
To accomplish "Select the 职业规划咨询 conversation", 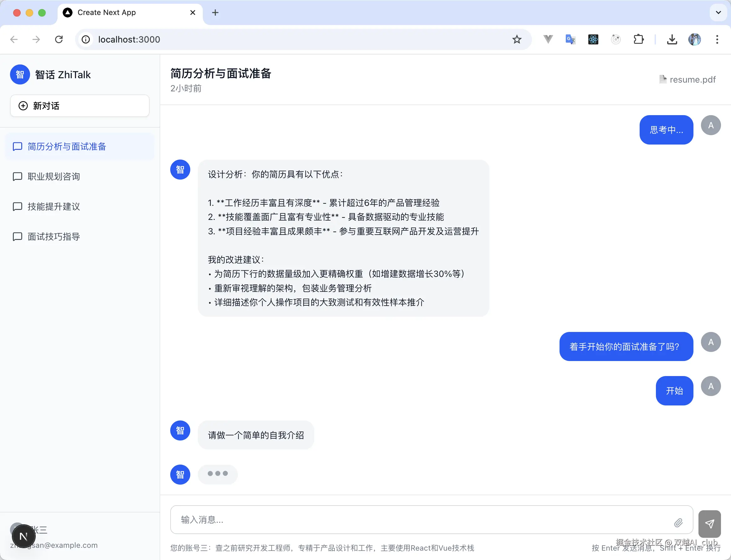I will point(53,176).
